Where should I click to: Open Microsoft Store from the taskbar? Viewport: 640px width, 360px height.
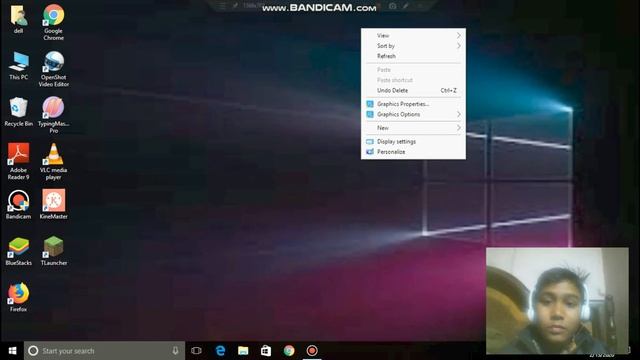pyautogui.click(x=266, y=351)
